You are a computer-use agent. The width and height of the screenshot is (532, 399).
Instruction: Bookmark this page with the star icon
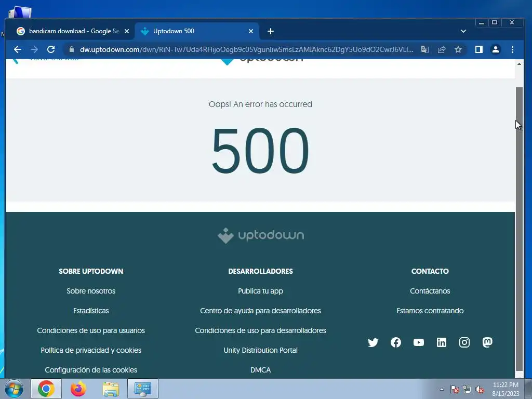tap(458, 49)
